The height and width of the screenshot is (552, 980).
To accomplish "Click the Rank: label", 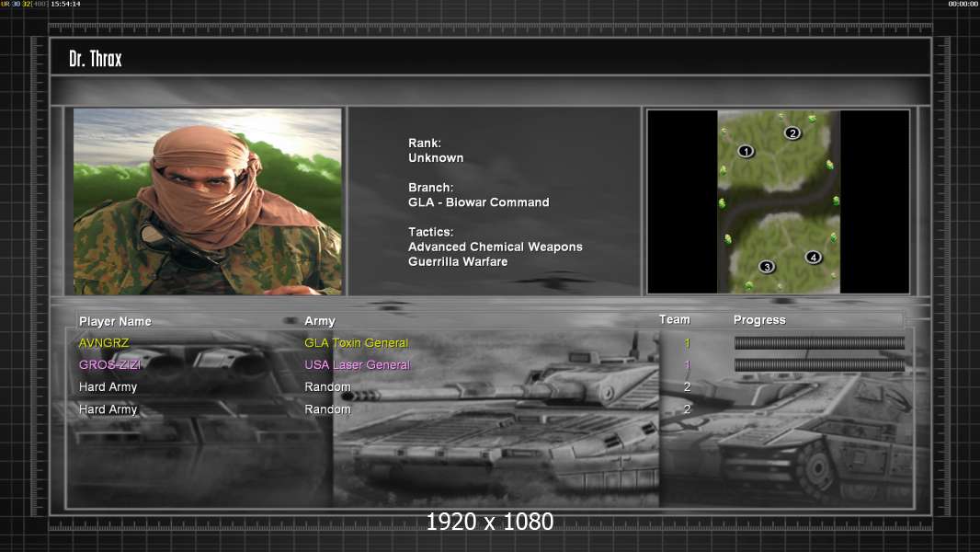I will pos(425,144).
